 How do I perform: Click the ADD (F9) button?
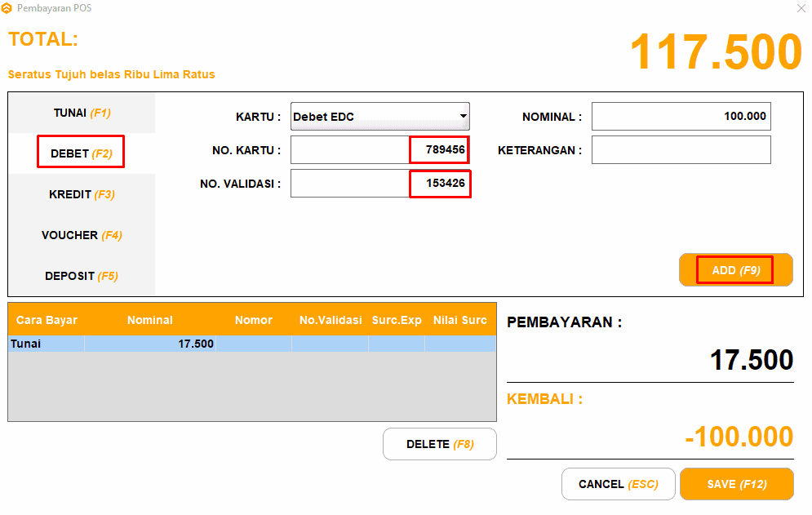point(736,270)
